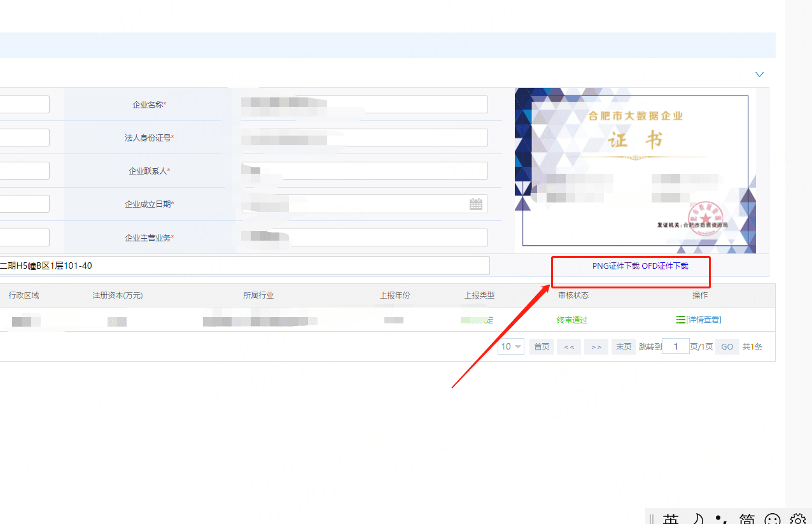Download the OFD certificate (OFD证件下载)
Image resolution: width=812 pixels, height=524 pixels.
click(665, 266)
